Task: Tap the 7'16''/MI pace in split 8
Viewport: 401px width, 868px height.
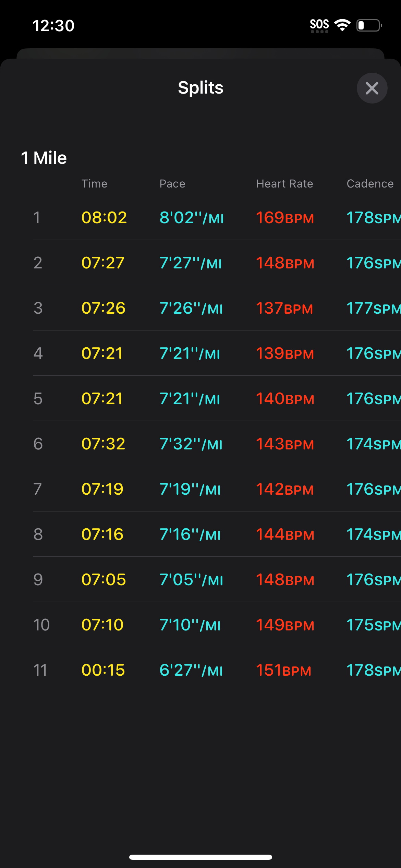Action: [190, 534]
